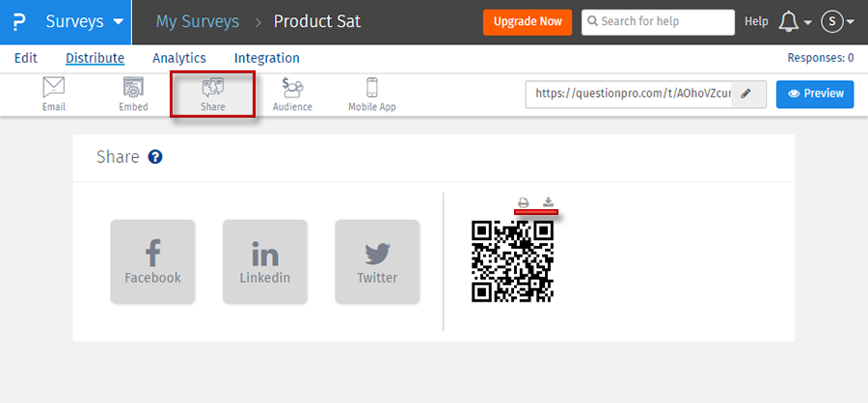
Task: Open the notifications bell dropdown
Action: coord(794,21)
